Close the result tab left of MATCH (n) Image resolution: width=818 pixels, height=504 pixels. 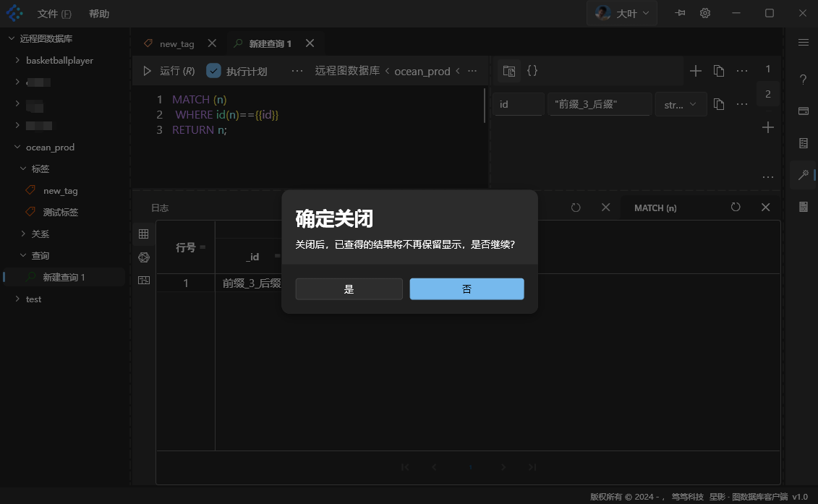pyautogui.click(x=605, y=207)
